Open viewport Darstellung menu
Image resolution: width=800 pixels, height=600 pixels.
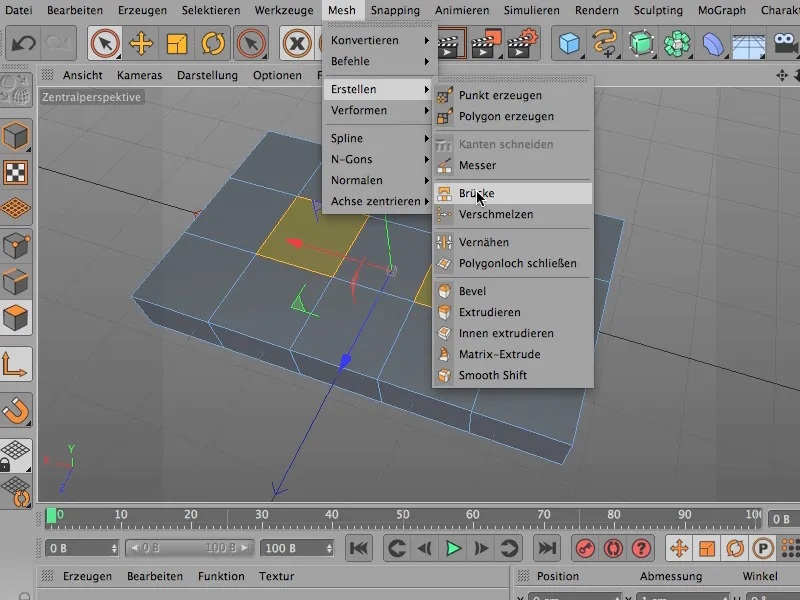207,76
